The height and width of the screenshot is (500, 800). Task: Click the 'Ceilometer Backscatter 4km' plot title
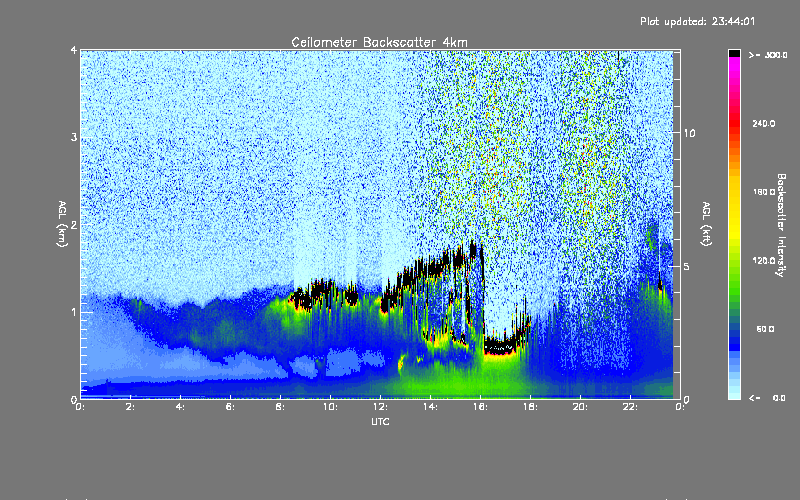point(379,42)
